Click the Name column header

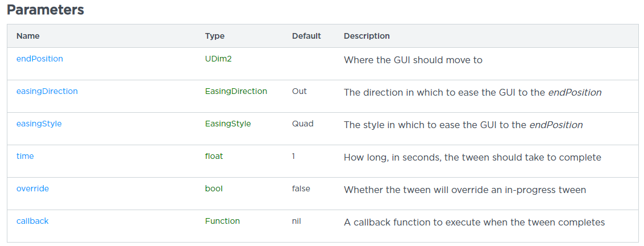click(28, 36)
